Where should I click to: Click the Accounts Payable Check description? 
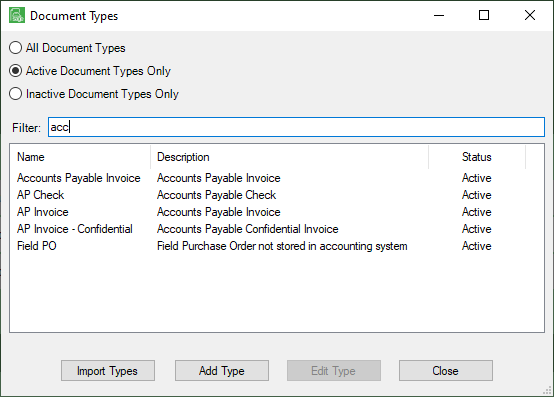point(216,195)
